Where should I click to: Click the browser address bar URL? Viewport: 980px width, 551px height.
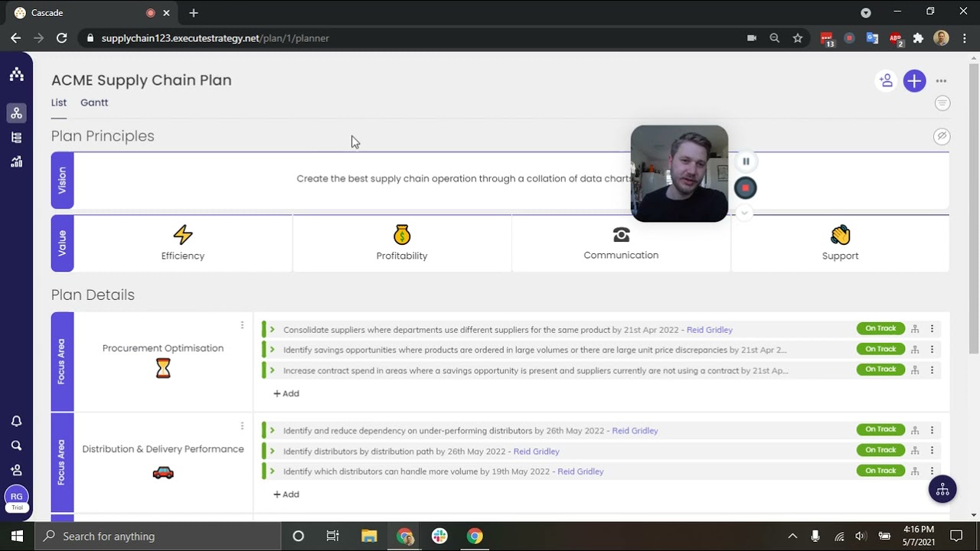pyautogui.click(x=215, y=38)
